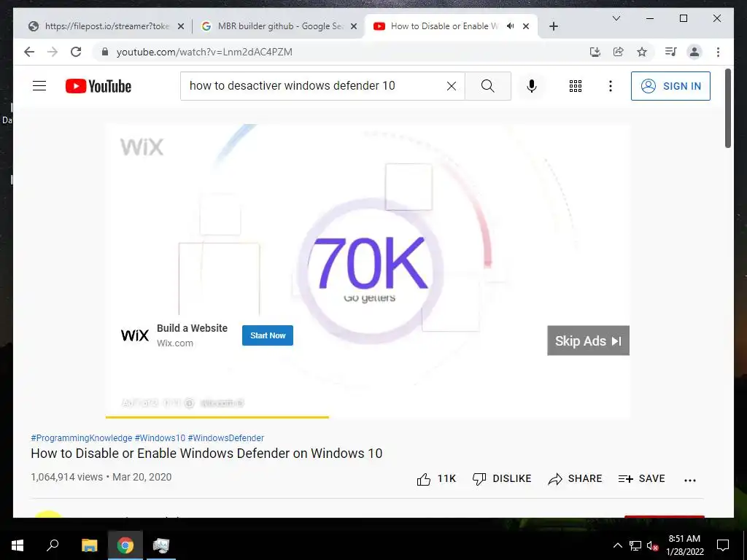This screenshot has width=747, height=560.
Task: Clear the YouTube search text
Action: [451, 86]
